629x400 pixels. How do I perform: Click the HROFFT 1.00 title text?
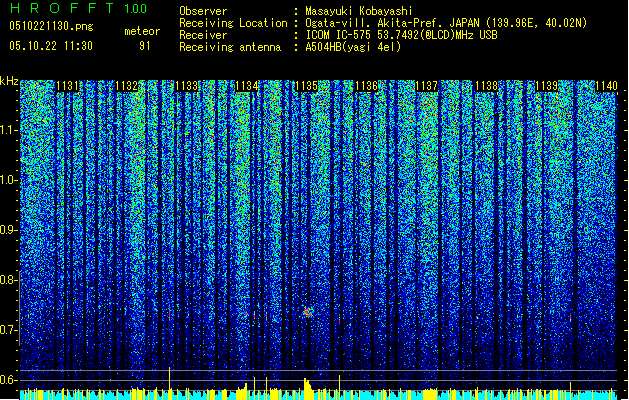point(78,8)
